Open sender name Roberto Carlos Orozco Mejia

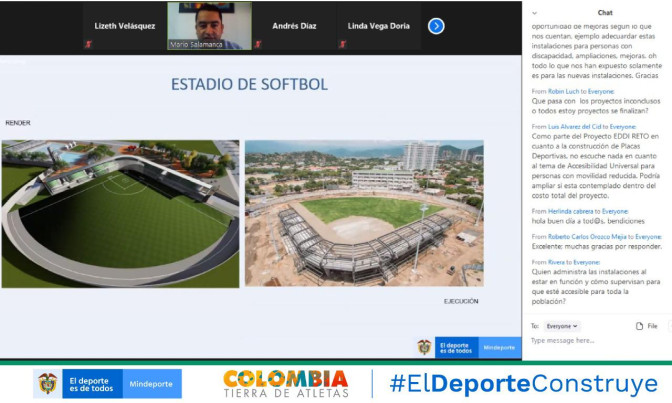click(x=587, y=237)
